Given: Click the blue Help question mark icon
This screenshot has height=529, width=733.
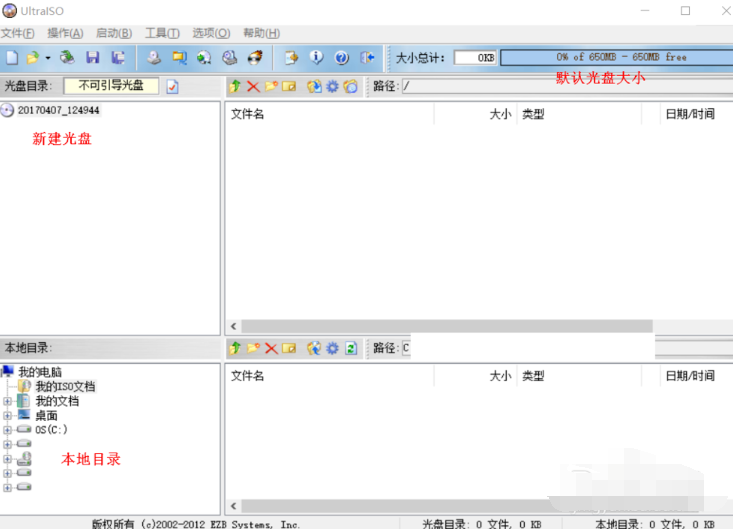Looking at the screenshot, I should click(341, 58).
